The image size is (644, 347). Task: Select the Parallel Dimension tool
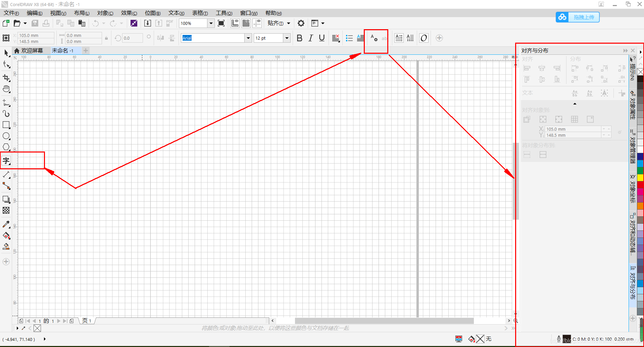[x=6, y=175]
